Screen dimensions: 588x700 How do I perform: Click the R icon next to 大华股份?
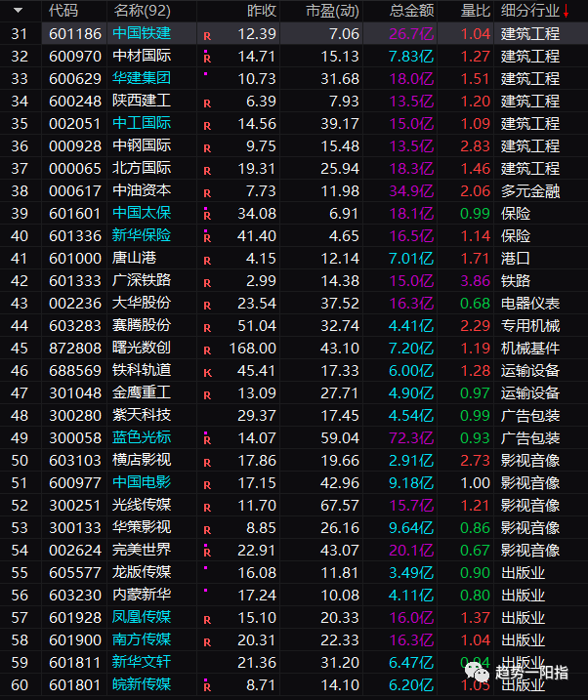(x=207, y=306)
